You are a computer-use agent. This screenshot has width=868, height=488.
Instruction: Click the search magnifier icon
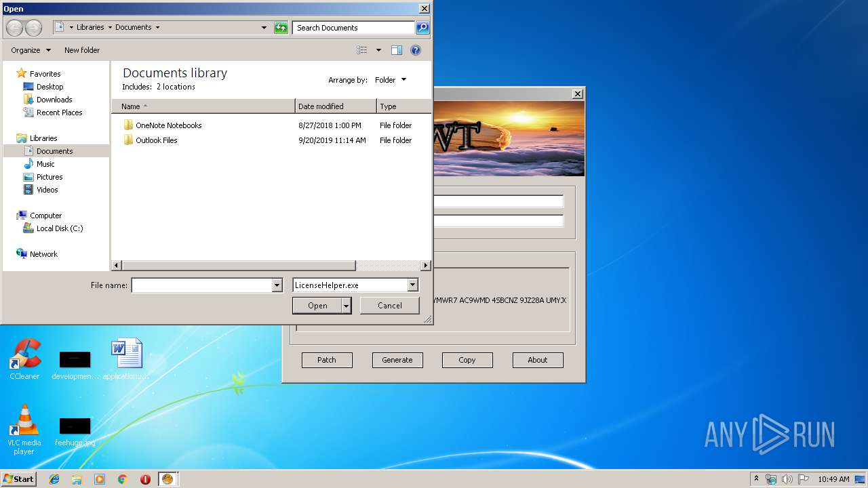pyautogui.click(x=422, y=28)
